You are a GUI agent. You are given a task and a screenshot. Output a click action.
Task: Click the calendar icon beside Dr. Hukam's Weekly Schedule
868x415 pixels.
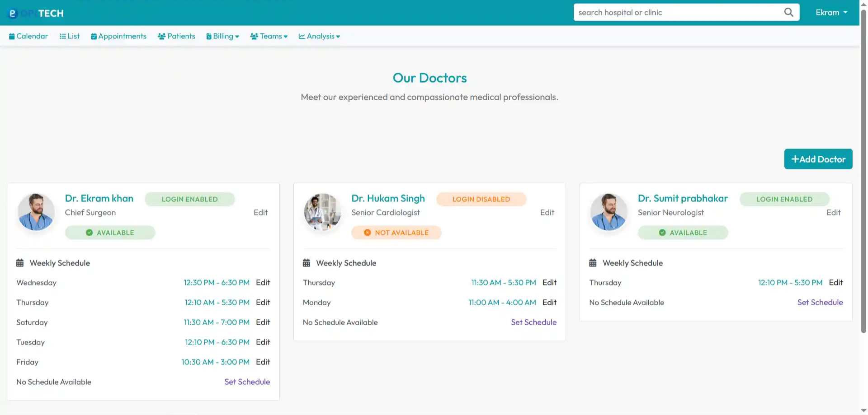pyautogui.click(x=307, y=263)
